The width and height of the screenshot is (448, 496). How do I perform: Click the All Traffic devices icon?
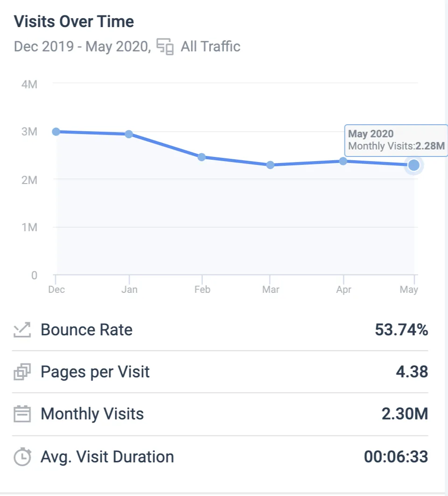coord(166,46)
